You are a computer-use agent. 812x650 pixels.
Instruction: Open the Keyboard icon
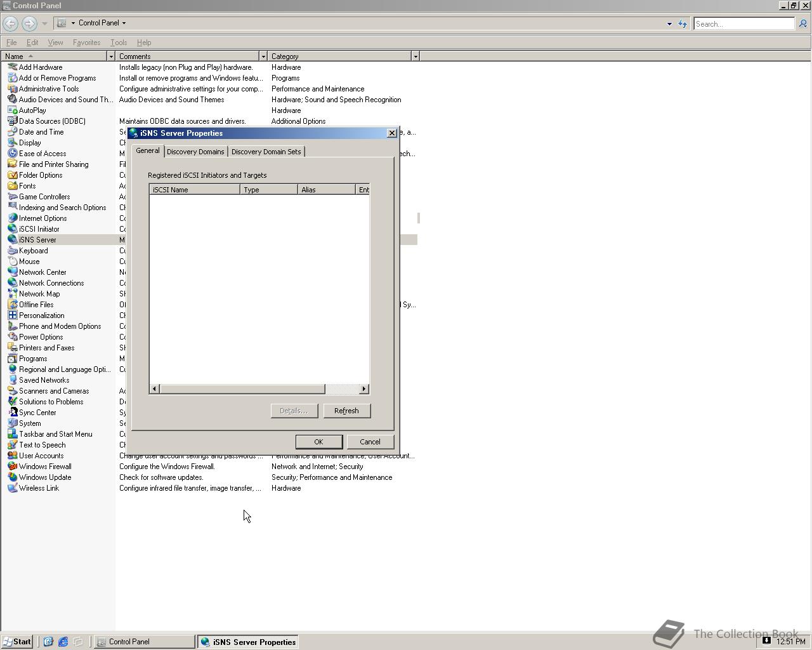tap(12, 251)
